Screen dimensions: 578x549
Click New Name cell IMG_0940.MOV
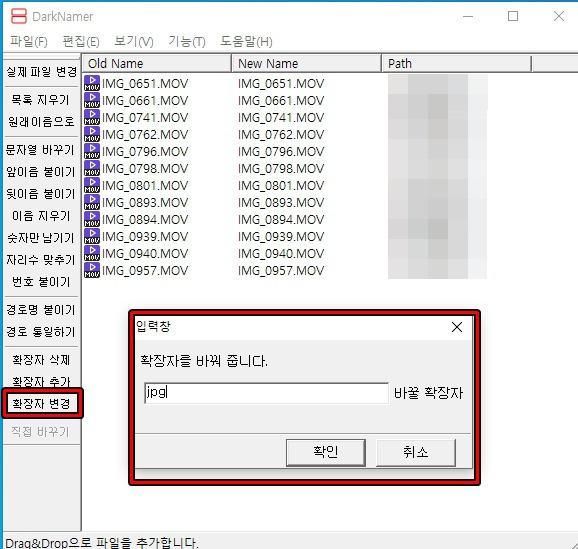click(281, 253)
